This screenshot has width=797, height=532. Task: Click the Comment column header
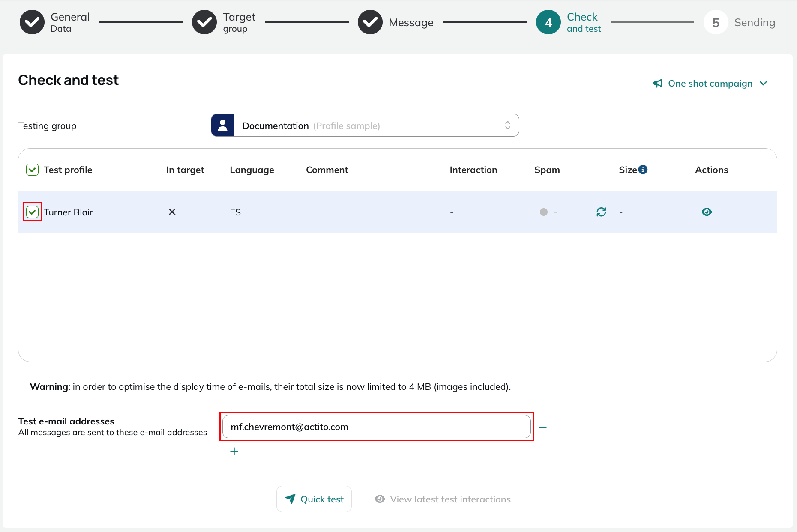327,170
